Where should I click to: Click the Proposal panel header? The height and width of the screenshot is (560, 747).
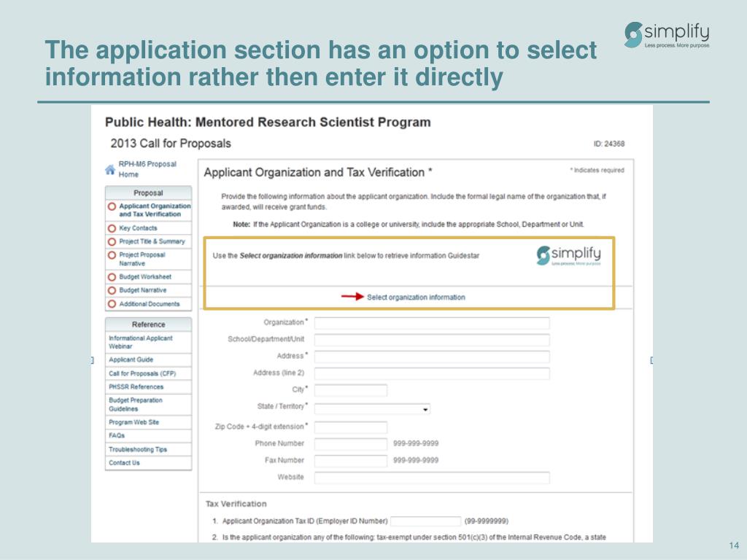pyautogui.click(x=148, y=192)
